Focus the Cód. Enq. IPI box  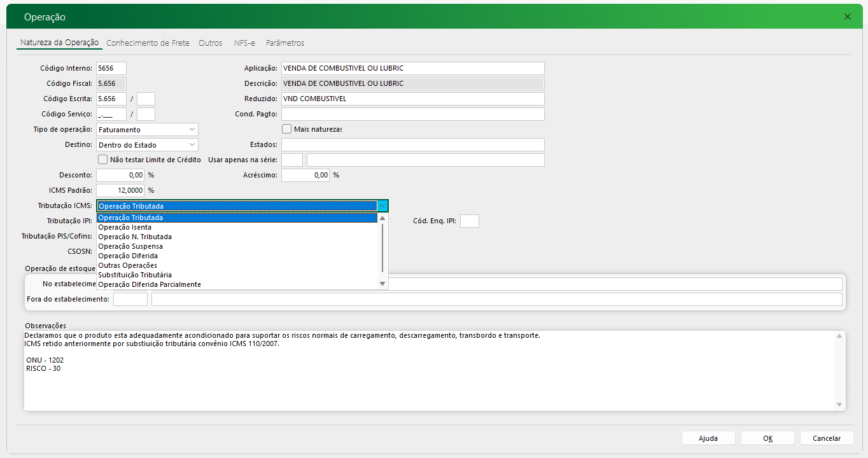point(470,221)
